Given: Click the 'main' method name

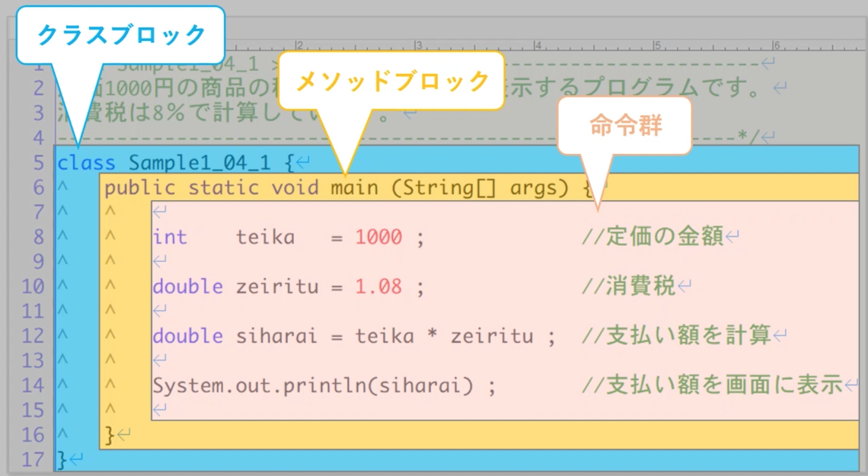Looking at the screenshot, I should [354, 187].
